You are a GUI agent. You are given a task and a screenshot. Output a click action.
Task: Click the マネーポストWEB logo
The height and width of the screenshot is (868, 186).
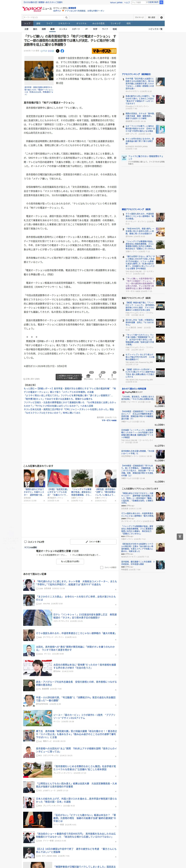104,51
